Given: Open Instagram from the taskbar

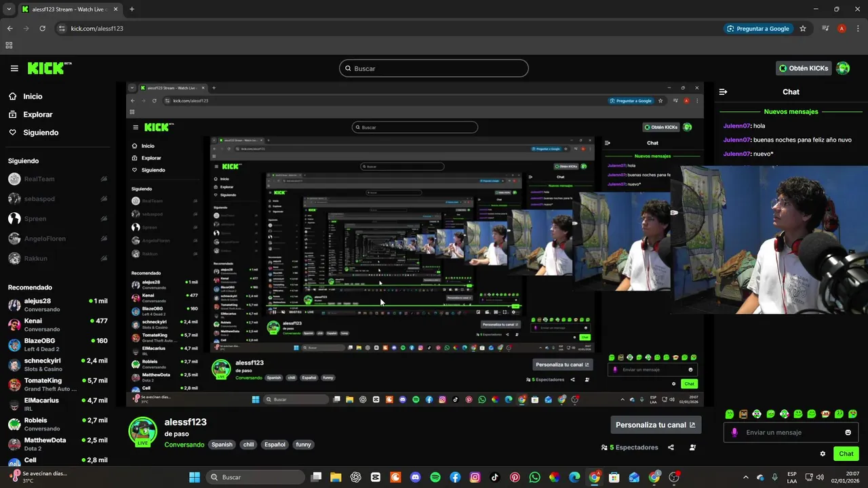Looking at the screenshot, I should (x=475, y=477).
